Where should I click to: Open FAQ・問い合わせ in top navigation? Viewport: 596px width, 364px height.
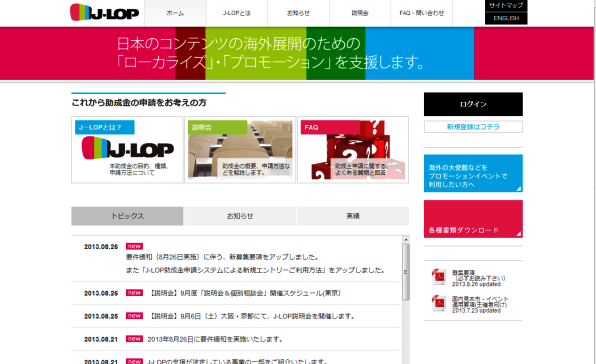(422, 13)
